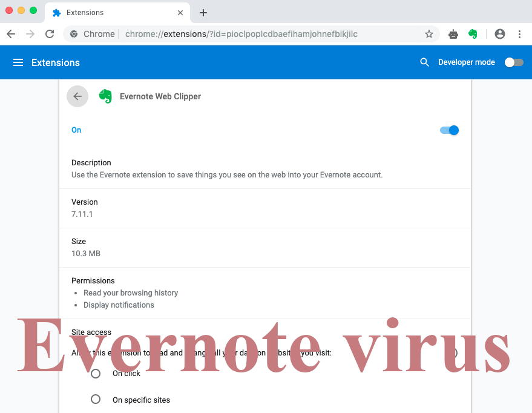Open the Extensions hamburger menu
Screen dimensions: 532x413
pos(18,62)
